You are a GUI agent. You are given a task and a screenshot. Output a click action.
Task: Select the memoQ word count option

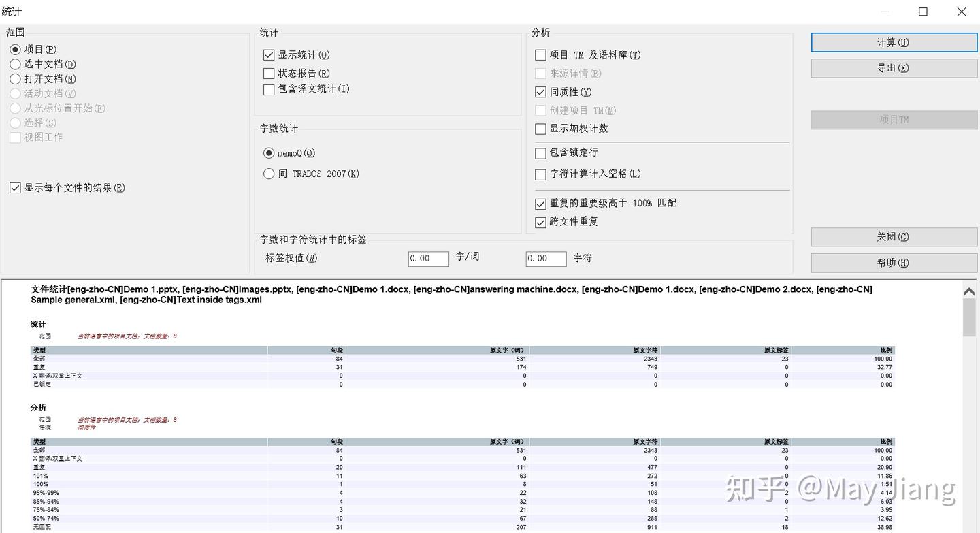[x=269, y=153]
